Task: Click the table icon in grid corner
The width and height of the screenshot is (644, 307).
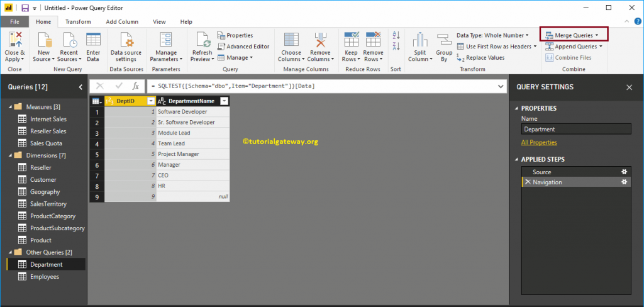Action: pos(97,101)
